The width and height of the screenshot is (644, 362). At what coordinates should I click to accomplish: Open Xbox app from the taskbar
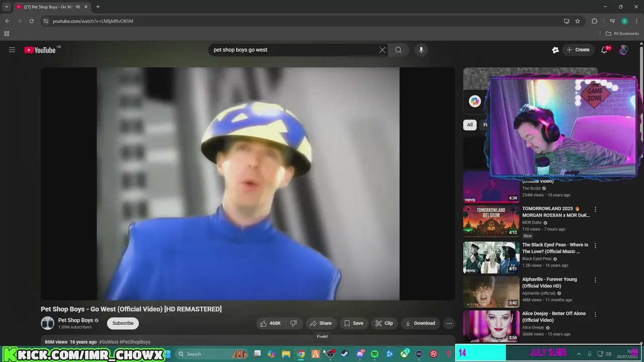(x=404, y=354)
